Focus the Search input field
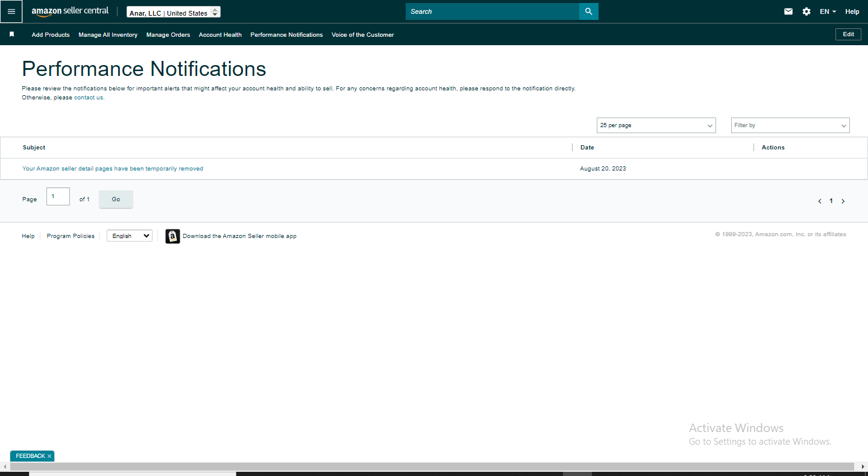This screenshot has width=868, height=476. click(x=492, y=11)
